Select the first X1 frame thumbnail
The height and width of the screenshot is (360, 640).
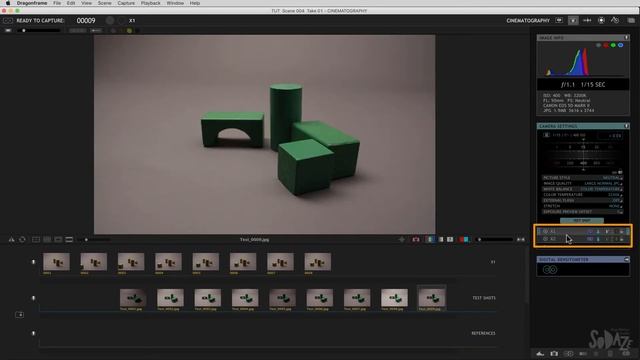pyautogui.click(x=56, y=262)
